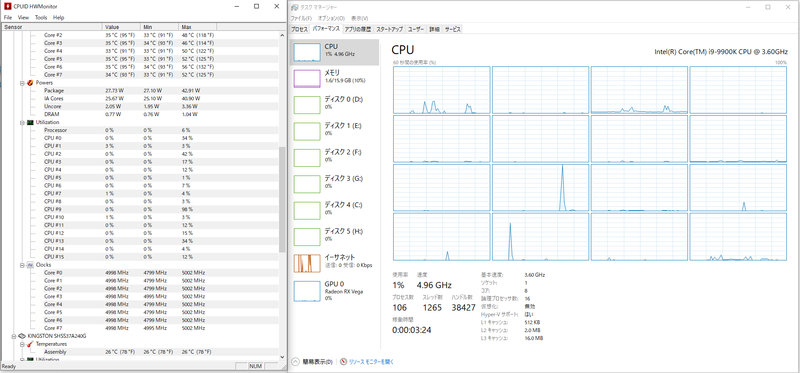Select the Package power row
Screen dimensions: 800x373
[x=140, y=90]
